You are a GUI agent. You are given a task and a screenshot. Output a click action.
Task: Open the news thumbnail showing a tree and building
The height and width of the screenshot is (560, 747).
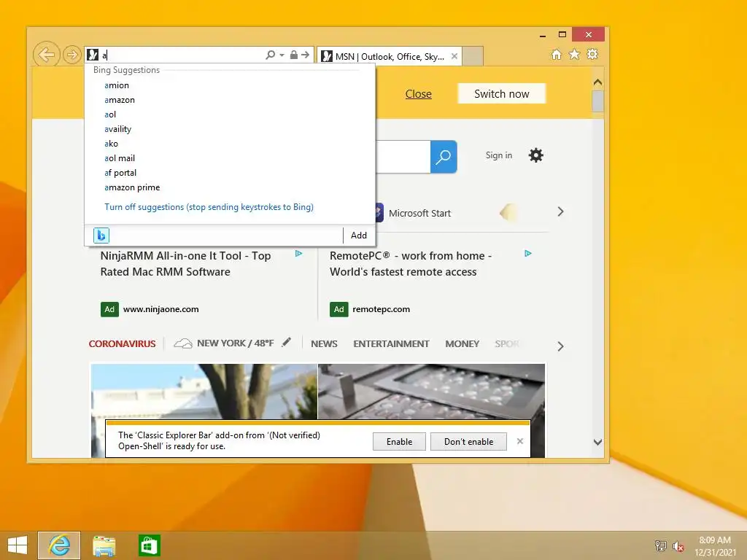(x=204, y=392)
